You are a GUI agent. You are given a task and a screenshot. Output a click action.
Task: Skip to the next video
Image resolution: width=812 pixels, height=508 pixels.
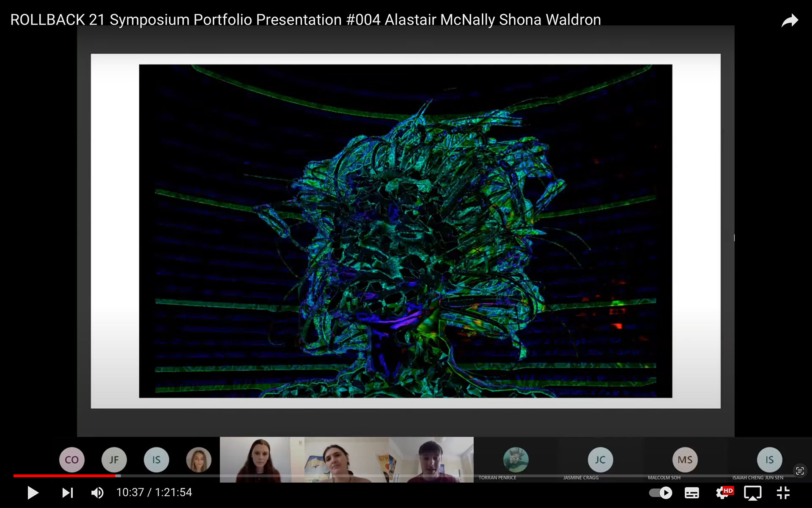tap(68, 493)
